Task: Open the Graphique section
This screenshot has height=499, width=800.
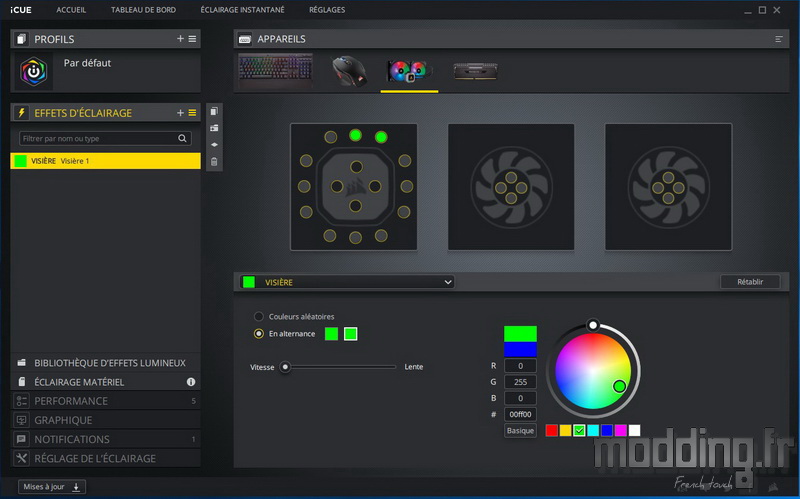Action: 106,420
